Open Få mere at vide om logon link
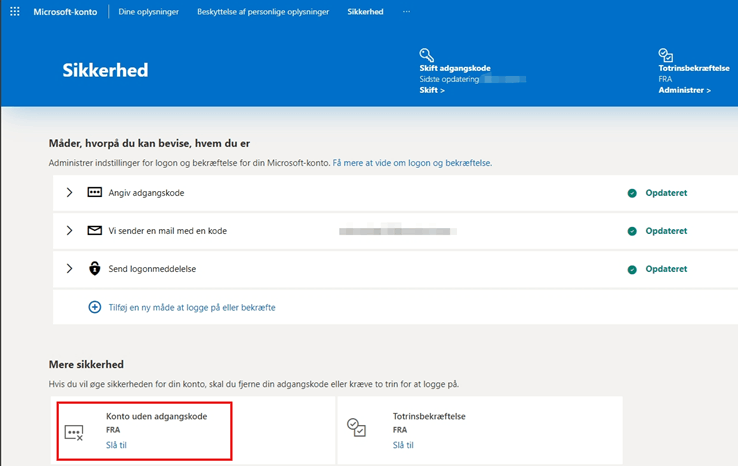Image resolution: width=738 pixels, height=466 pixels. point(412,163)
